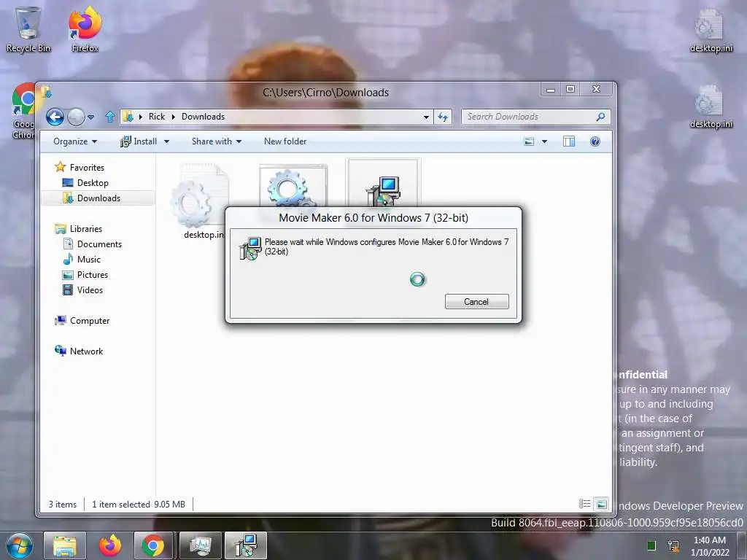Open Google Chrome desktop shortcut
Viewport: 747px width, 560px height.
(x=24, y=111)
